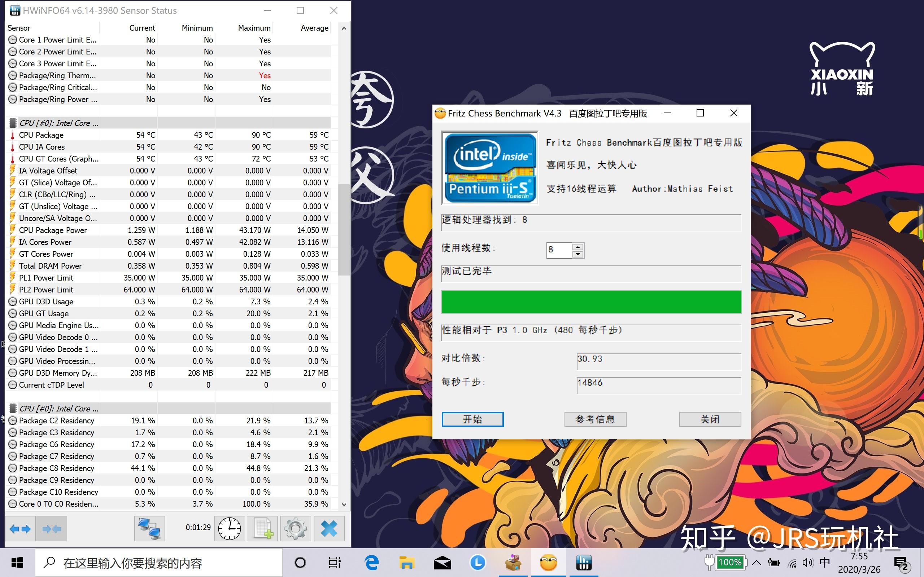Open Microsoft Edge from the taskbar
Viewport: 924px width, 577px height.
371,563
